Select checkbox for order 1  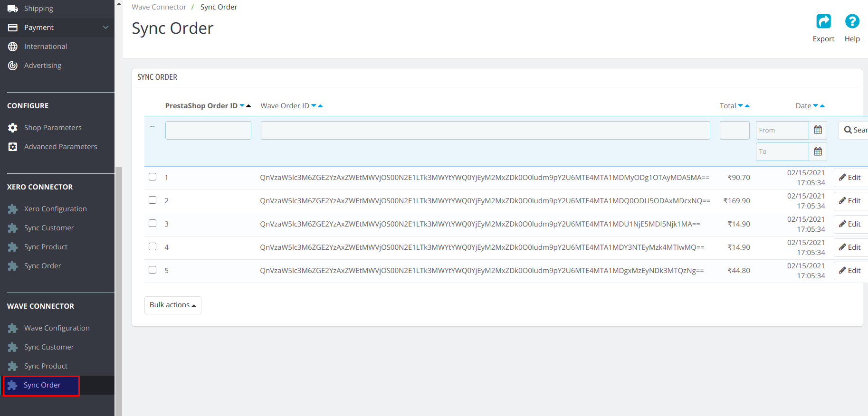pyautogui.click(x=153, y=177)
